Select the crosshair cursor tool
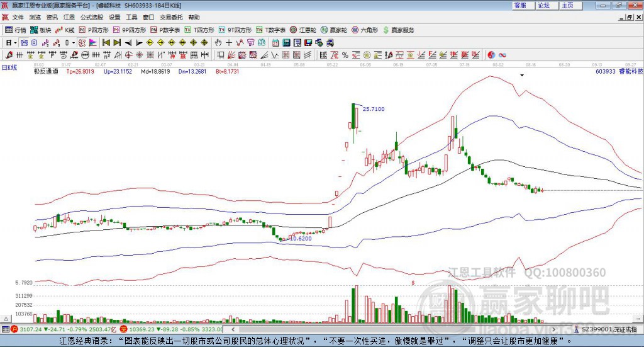The height and width of the screenshot is (347, 644). click(x=229, y=43)
